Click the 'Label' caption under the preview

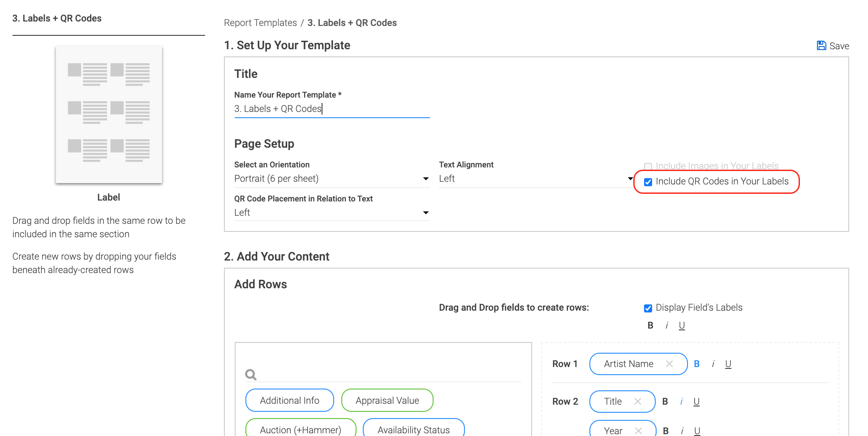(x=108, y=197)
